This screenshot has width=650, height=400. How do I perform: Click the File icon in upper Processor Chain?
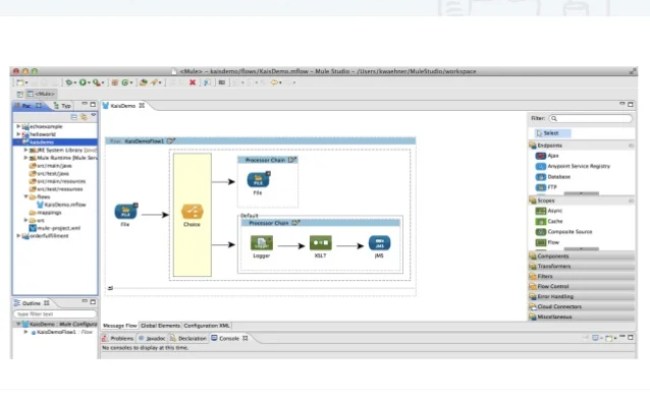[x=258, y=180]
